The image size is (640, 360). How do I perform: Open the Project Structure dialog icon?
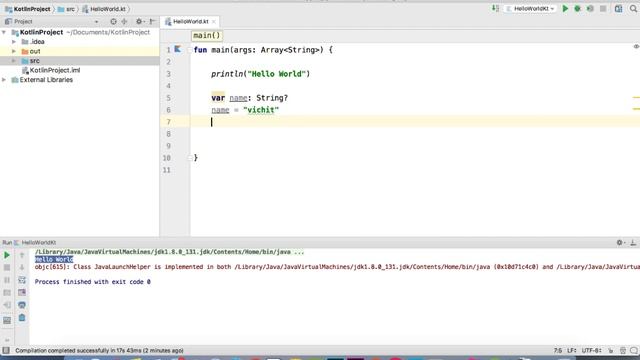[618, 9]
